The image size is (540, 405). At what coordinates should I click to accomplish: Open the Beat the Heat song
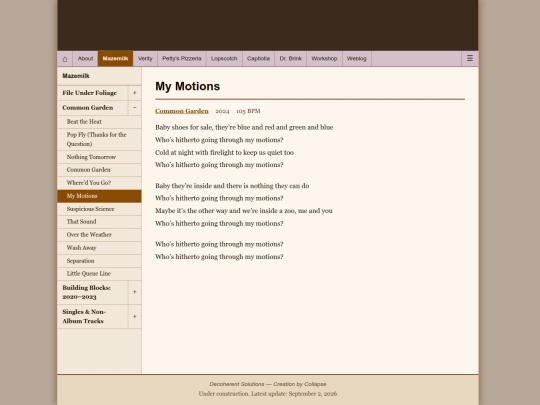point(99,122)
